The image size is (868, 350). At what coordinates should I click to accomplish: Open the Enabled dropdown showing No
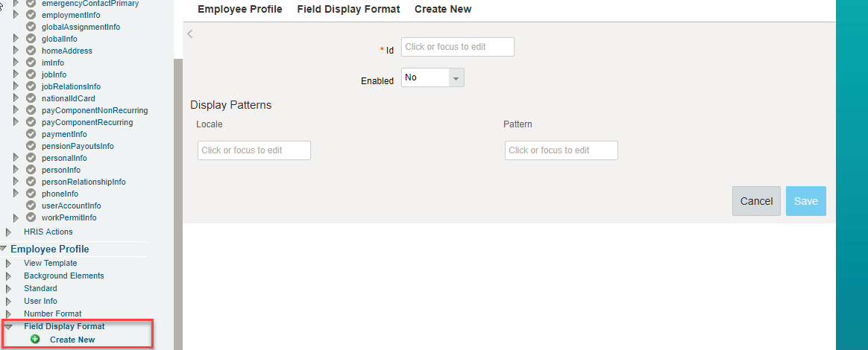click(433, 77)
